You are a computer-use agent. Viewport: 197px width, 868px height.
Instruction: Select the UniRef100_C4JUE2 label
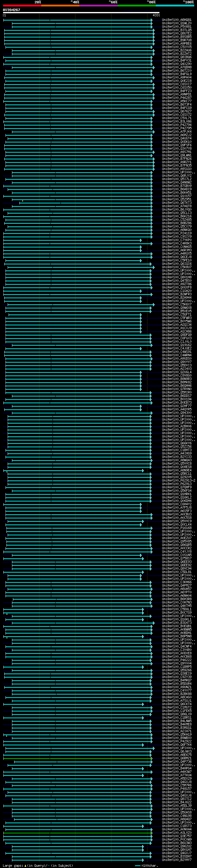coord(177,348)
